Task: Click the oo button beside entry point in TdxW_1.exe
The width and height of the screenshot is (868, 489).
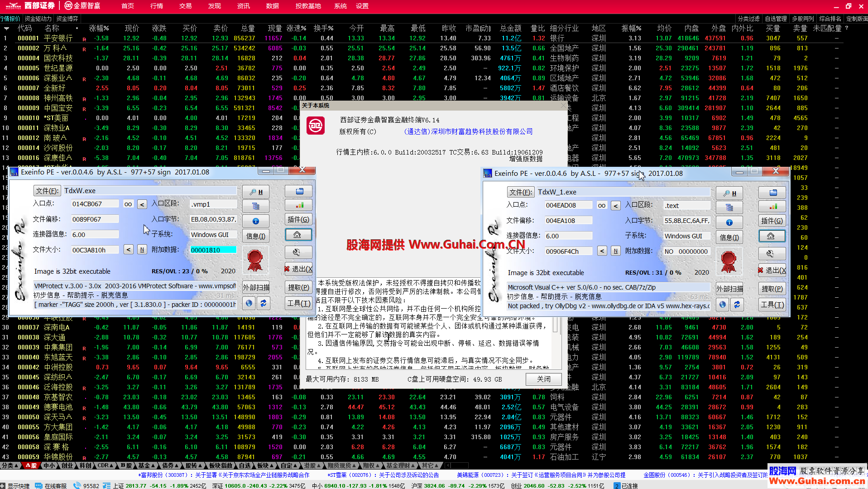Action: coord(602,205)
